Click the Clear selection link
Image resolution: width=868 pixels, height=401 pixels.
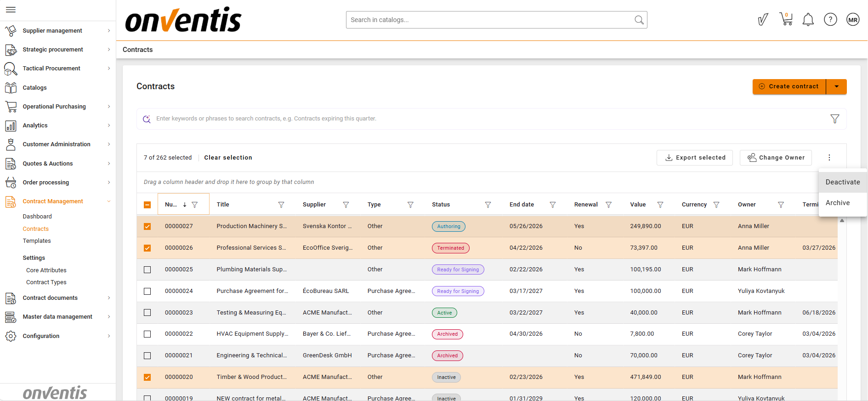[228, 158]
